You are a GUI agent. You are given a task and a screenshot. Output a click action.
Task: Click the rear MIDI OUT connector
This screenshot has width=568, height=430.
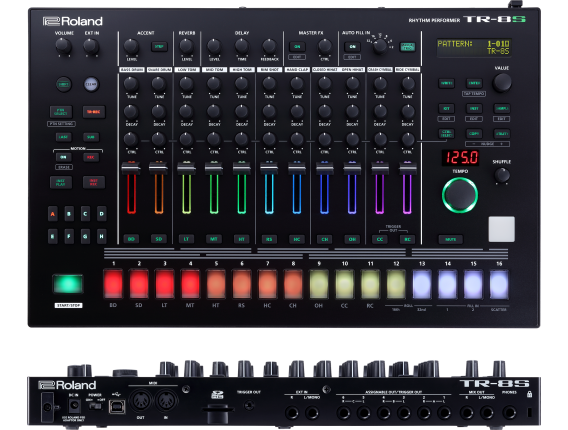(x=141, y=401)
